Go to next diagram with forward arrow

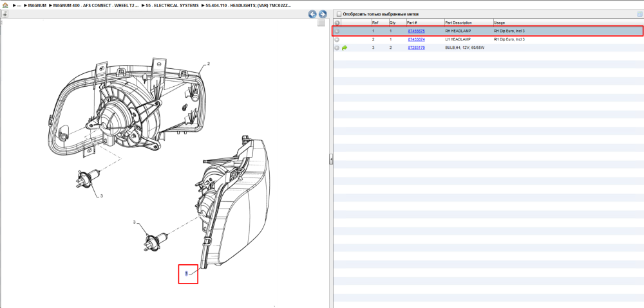[323, 14]
